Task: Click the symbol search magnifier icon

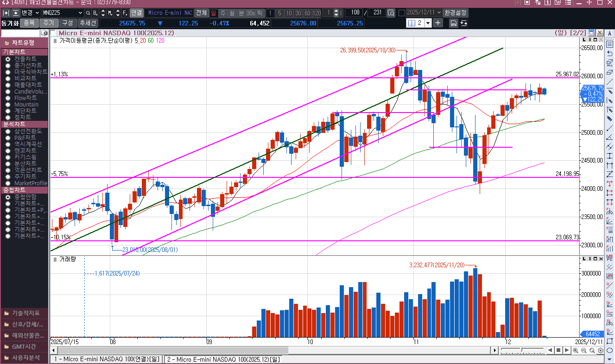Action: (45, 33)
